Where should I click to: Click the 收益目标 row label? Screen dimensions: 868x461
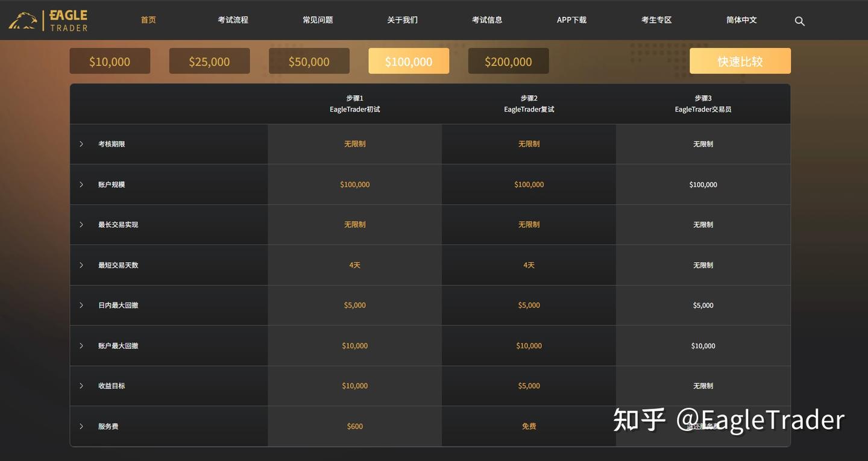[x=112, y=386]
